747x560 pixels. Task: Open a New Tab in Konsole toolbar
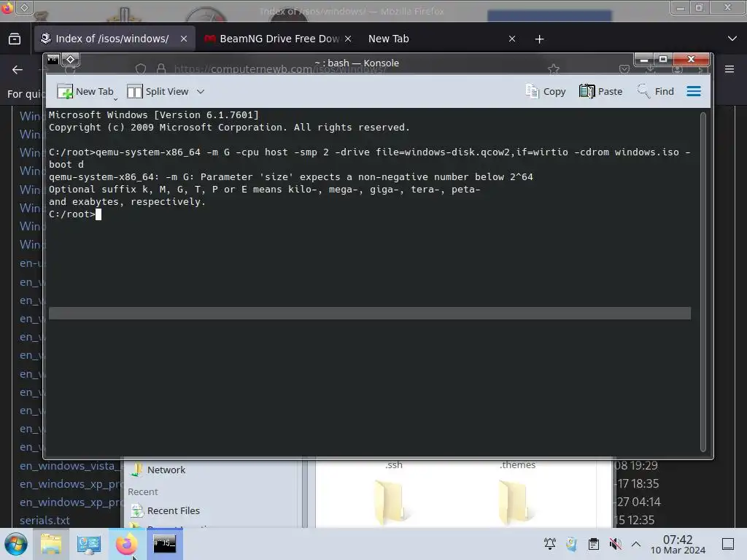[86, 91]
